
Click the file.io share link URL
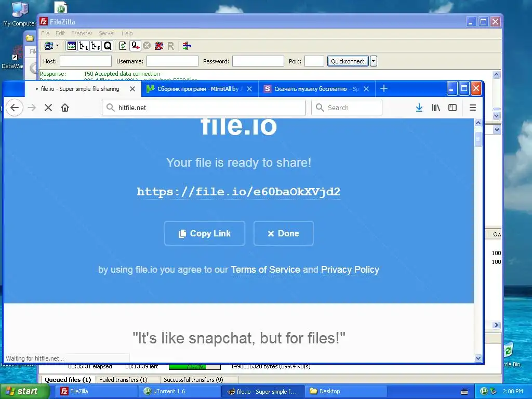pos(238,192)
